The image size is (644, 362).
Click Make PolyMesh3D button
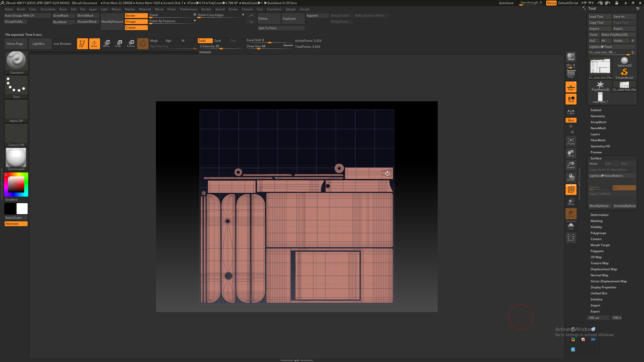[x=618, y=35]
